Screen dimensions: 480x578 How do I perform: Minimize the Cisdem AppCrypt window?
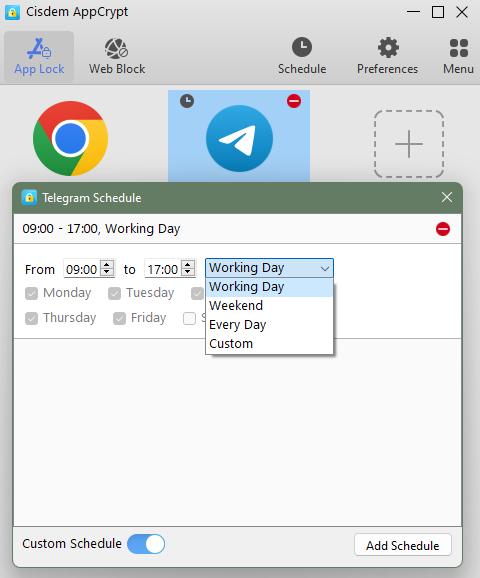click(x=413, y=12)
